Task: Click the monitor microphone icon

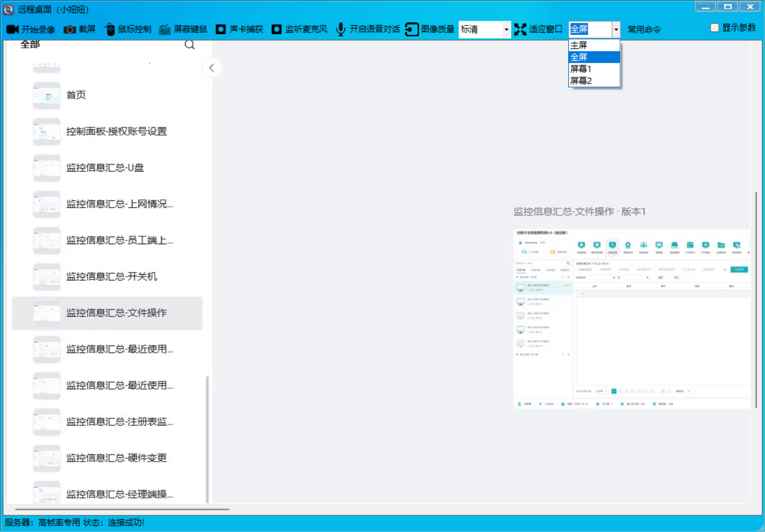Action: click(x=276, y=29)
